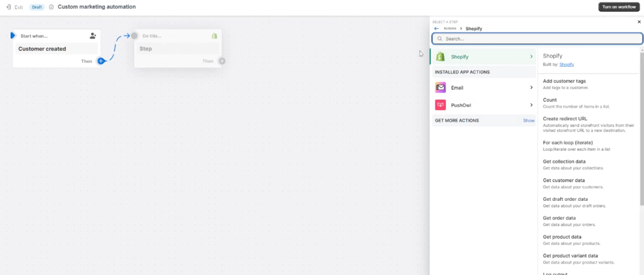Screen dimensions: 644x275
Task: Focus the Search actions field
Action: click(x=537, y=39)
